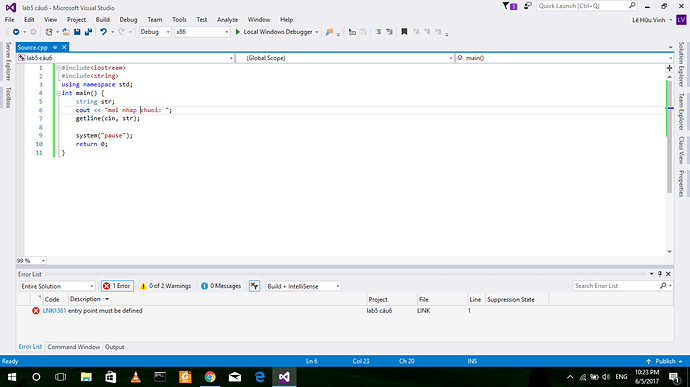Click the feedback icon beside Quick Launch
The image size is (690, 387).
(528, 6)
